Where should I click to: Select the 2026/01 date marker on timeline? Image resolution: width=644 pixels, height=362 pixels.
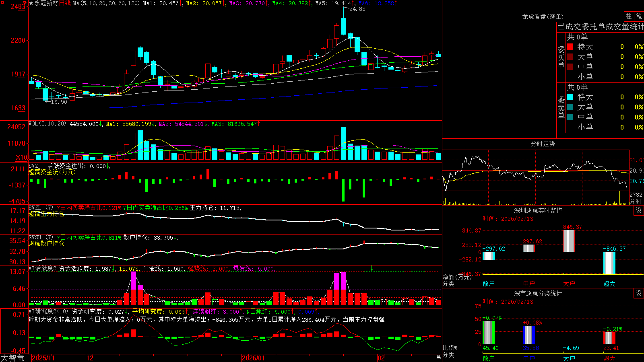[x=254, y=358]
